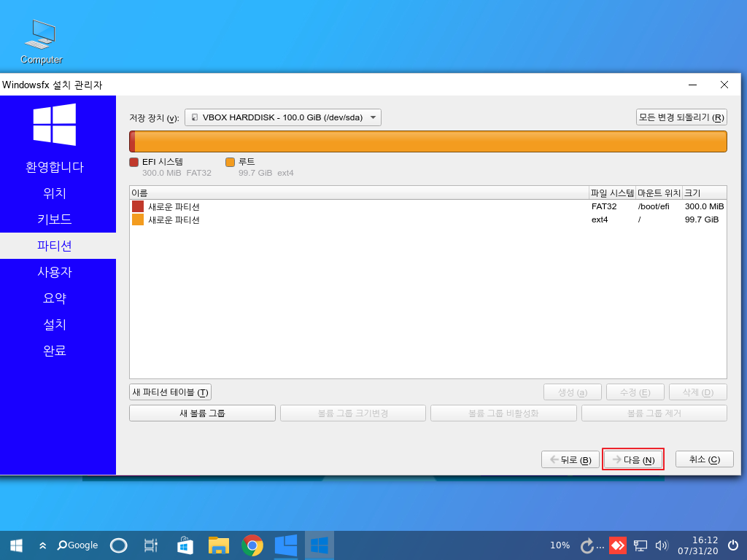
Task: Click the new partition table button (새 파티션 테이블)
Action: coord(170,392)
